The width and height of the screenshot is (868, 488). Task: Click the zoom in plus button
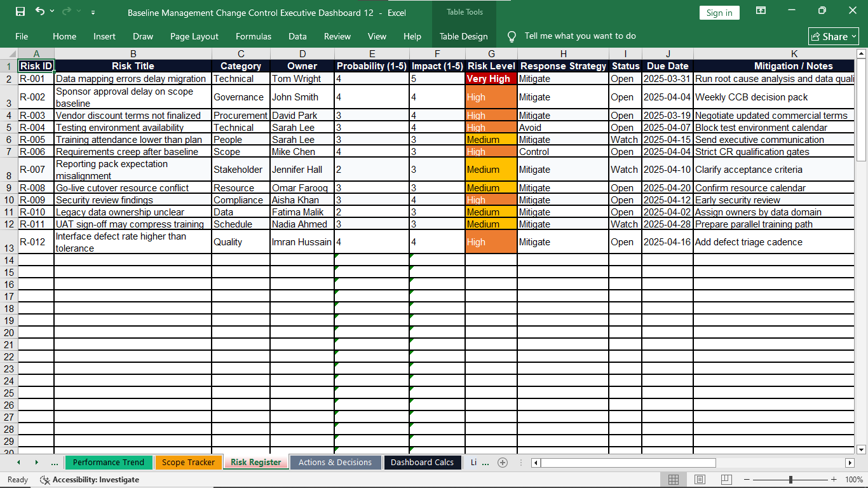834,480
